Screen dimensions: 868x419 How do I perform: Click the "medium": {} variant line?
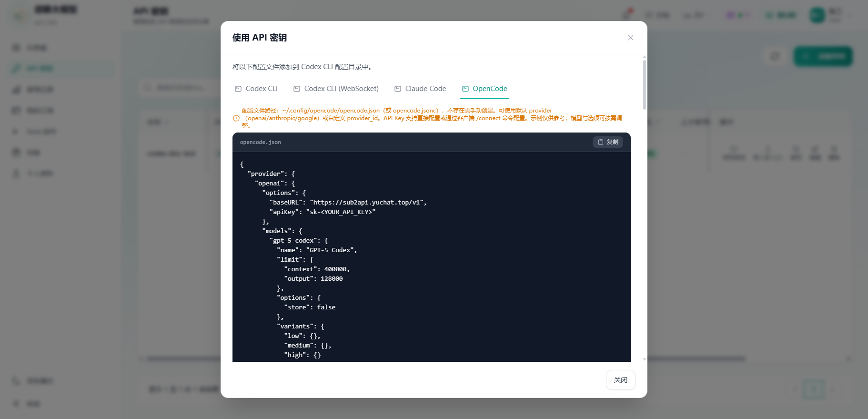(308, 345)
